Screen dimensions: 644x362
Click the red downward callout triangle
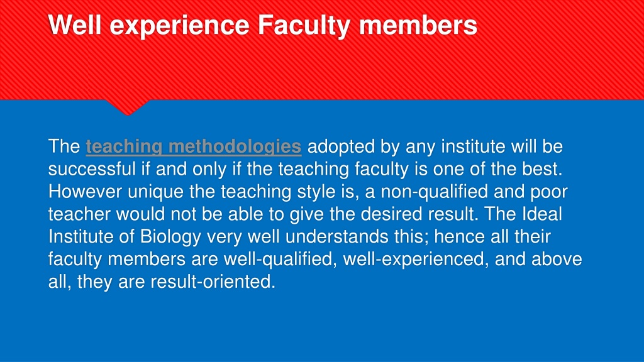(127, 107)
